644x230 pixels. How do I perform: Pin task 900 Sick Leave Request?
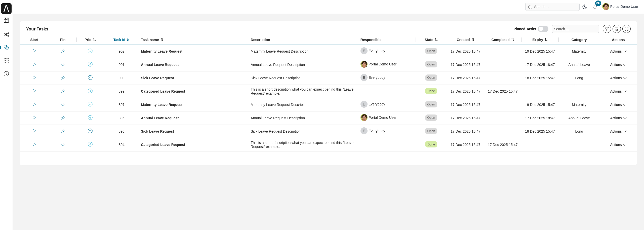(x=63, y=78)
